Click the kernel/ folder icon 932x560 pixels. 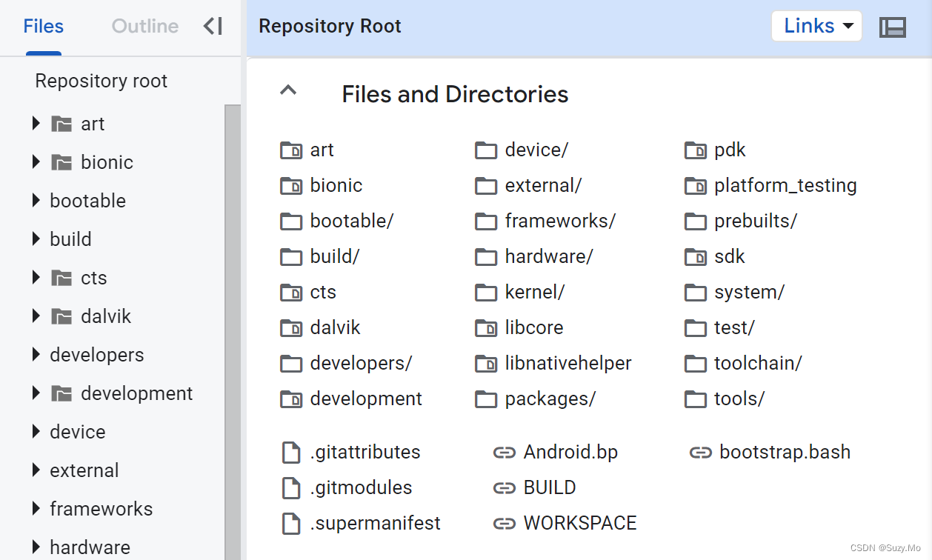(x=486, y=293)
